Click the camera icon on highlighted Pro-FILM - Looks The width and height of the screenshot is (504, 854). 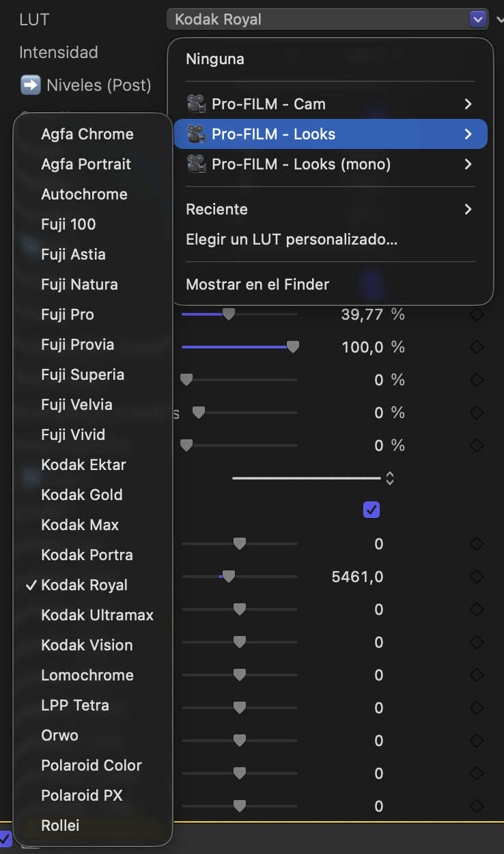pyautogui.click(x=197, y=134)
